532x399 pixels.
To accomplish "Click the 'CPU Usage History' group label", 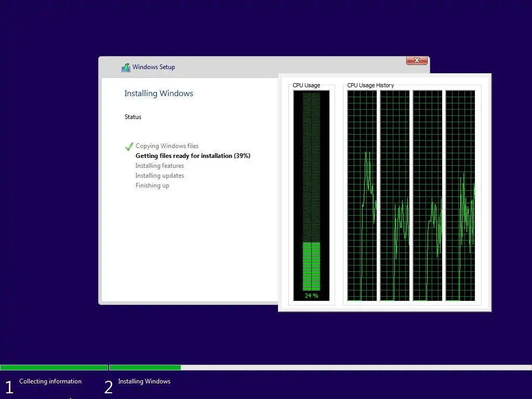I will tap(370, 85).
